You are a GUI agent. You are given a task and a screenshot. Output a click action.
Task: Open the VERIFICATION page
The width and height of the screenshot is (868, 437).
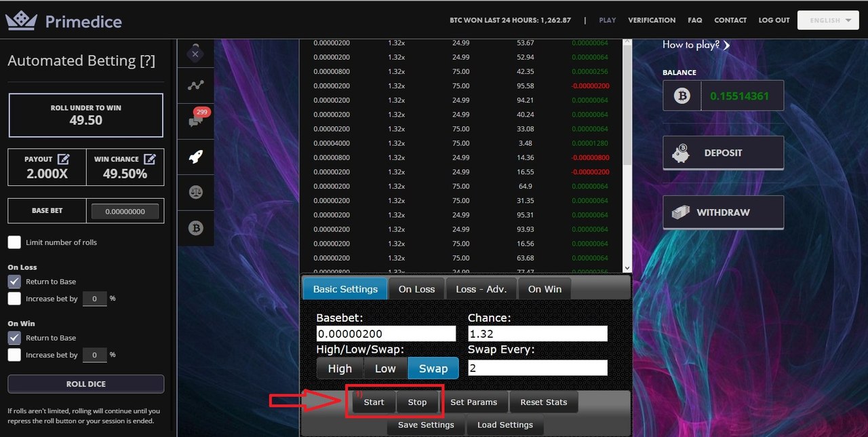pyautogui.click(x=652, y=20)
